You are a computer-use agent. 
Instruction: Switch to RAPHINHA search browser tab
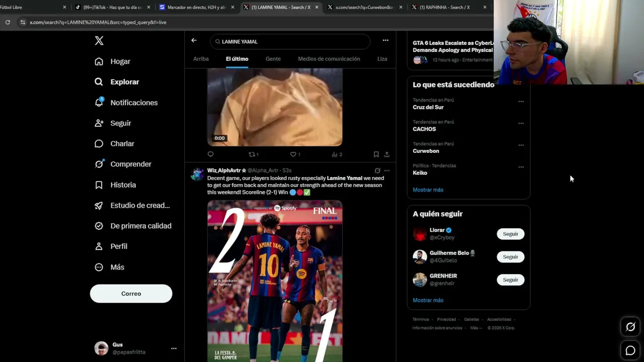pos(449,7)
